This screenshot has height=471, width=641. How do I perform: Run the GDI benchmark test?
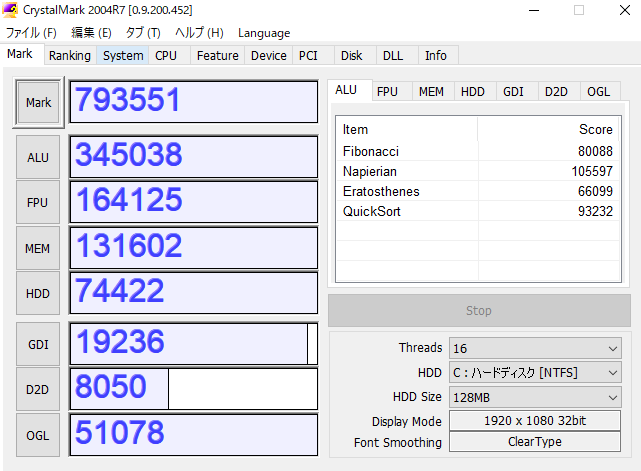38,344
